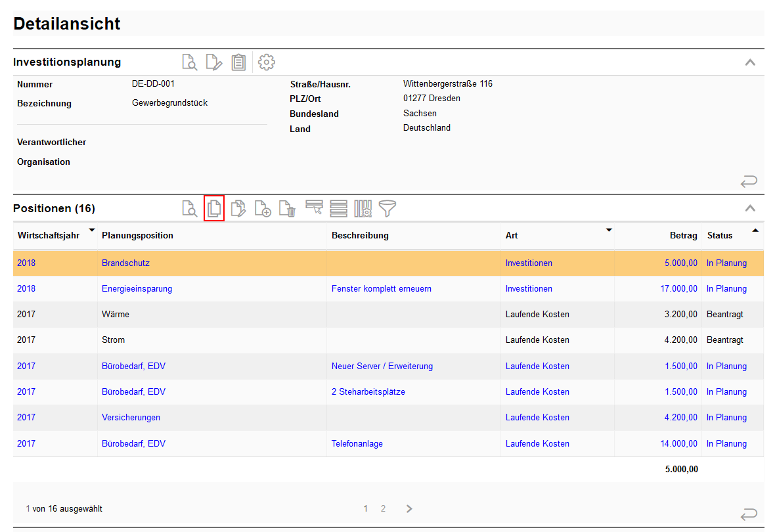This screenshot has width=775, height=532.
Task: Open the clipboard icon in Investitionsplanung toolbar
Action: click(238, 62)
